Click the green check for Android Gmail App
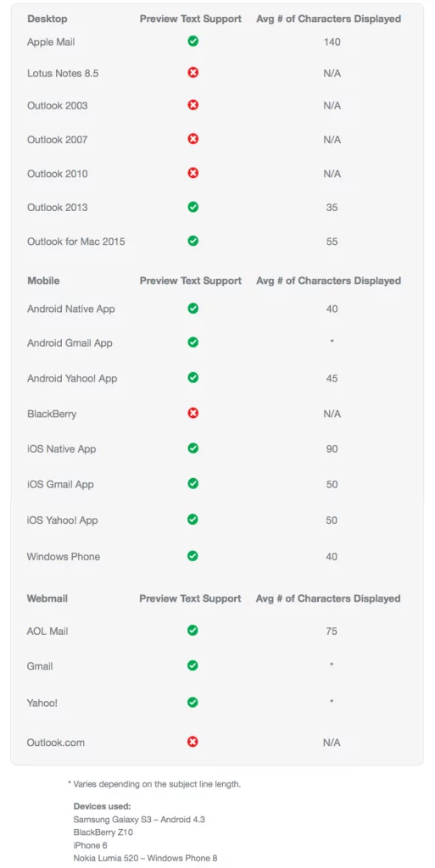 click(x=192, y=342)
